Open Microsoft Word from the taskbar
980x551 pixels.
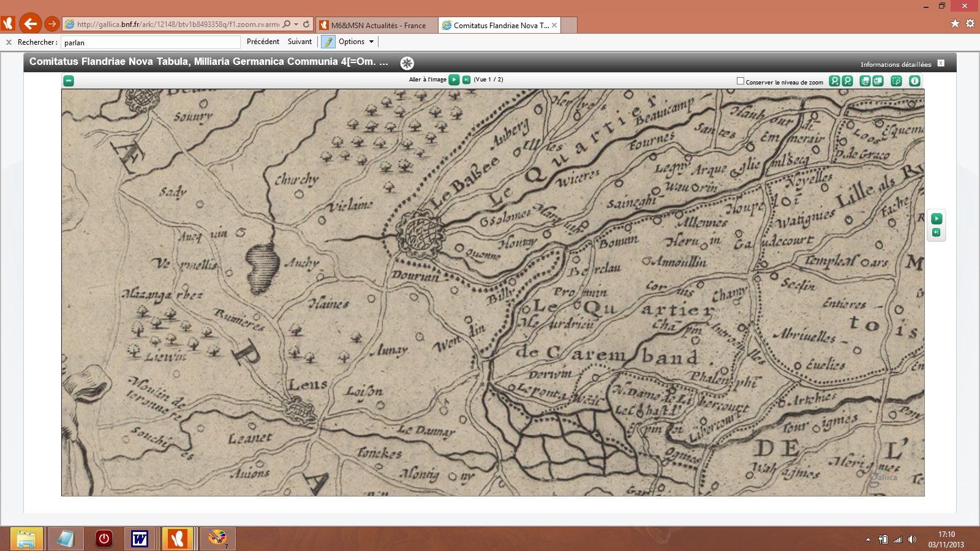point(140,539)
